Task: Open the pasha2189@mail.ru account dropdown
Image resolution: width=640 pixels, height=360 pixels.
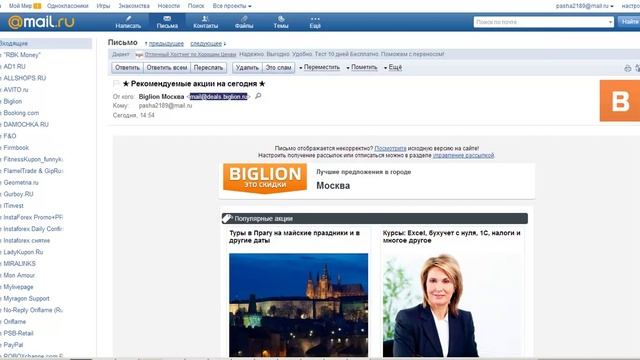Action: click(x=584, y=6)
